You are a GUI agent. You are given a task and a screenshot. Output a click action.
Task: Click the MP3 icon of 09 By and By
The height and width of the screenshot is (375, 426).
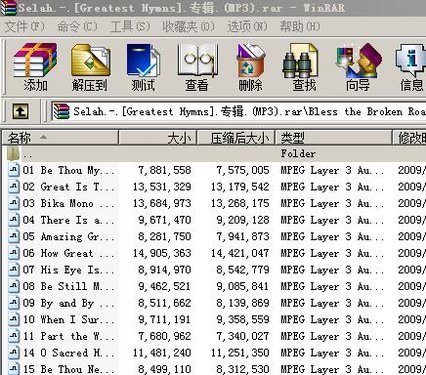pyautogui.click(x=14, y=303)
